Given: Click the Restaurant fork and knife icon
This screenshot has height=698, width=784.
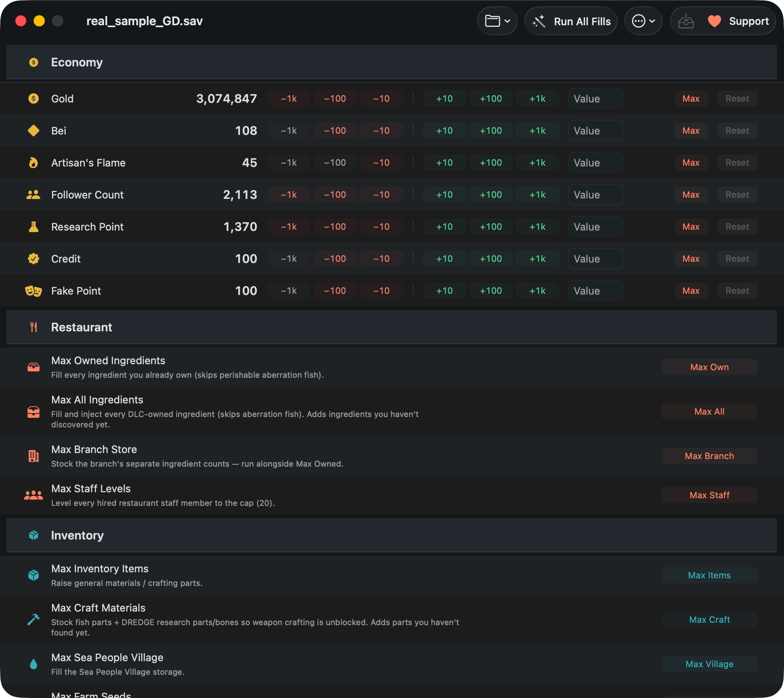Looking at the screenshot, I should point(34,327).
